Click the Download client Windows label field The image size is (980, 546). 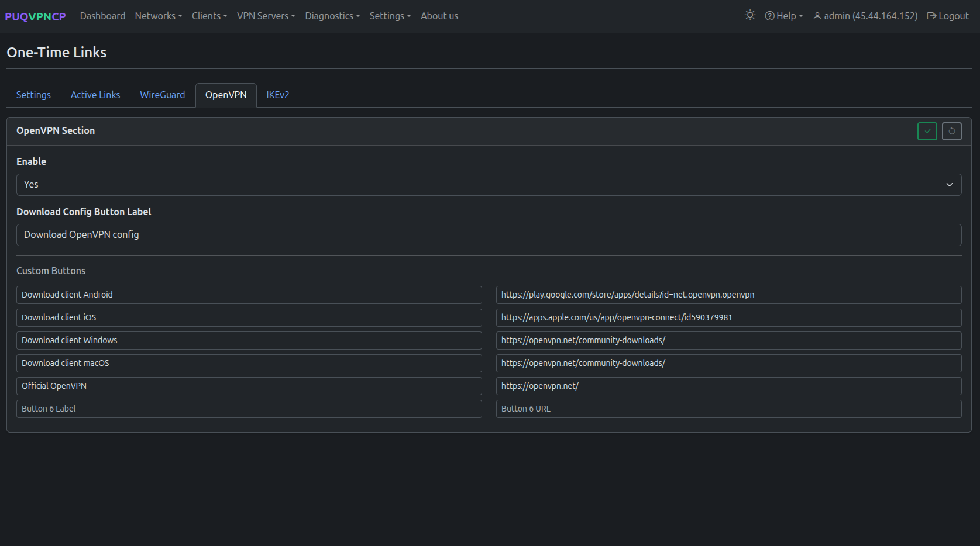249,340
